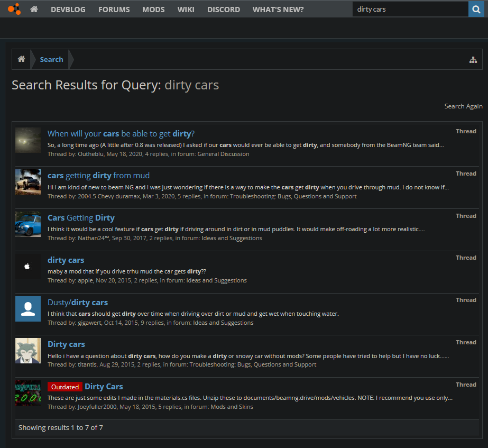Click the breadcrumb home icon
Image resolution: width=488 pixels, height=448 pixels.
click(x=22, y=59)
